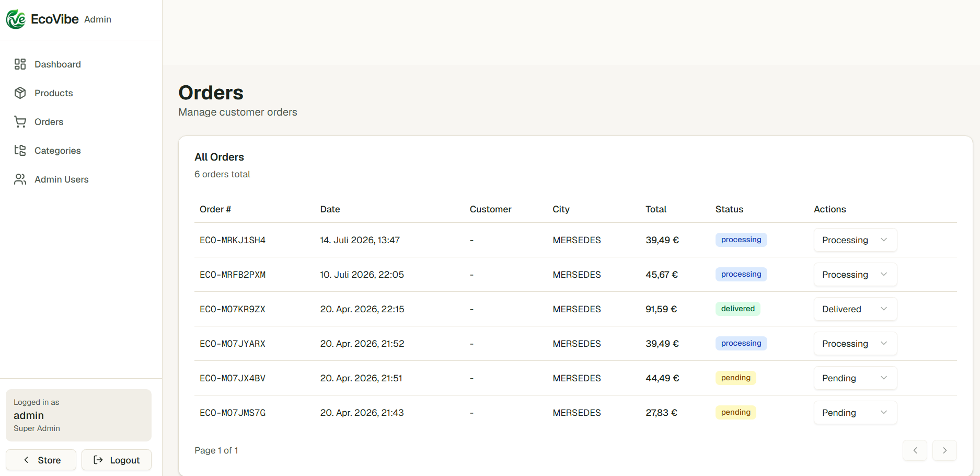The image size is (980, 476).
Task: Click the Customer column header
Action: pos(490,209)
